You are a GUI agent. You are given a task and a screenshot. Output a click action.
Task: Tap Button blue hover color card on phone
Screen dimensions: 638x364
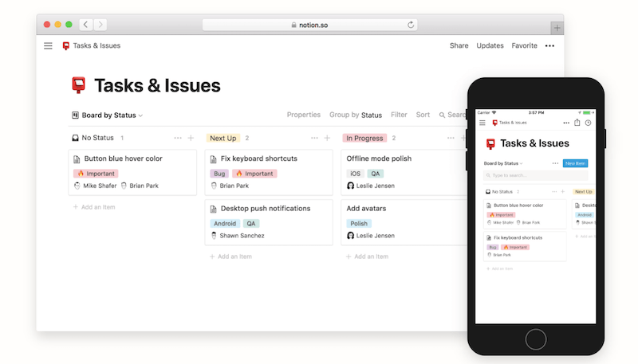[x=525, y=214]
